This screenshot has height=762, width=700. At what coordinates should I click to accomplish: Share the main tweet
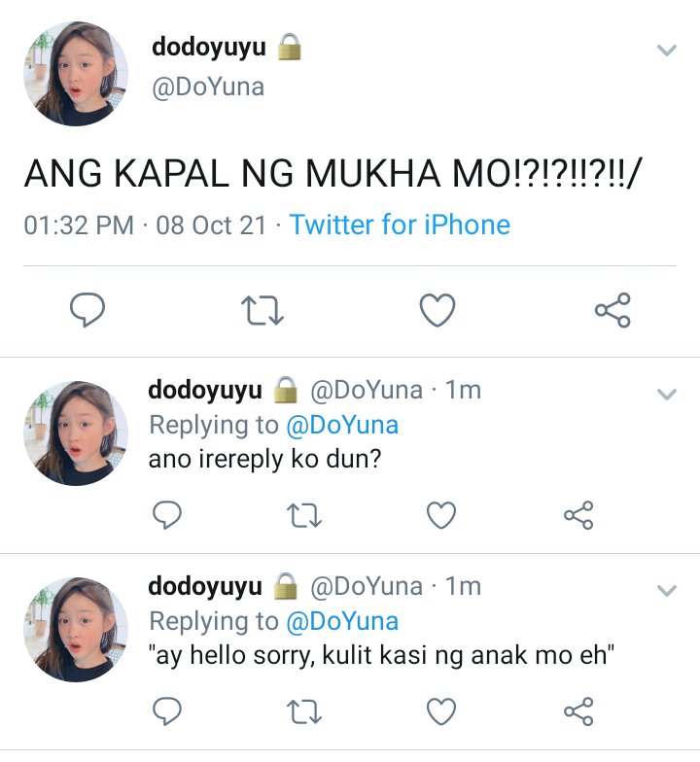tap(612, 309)
